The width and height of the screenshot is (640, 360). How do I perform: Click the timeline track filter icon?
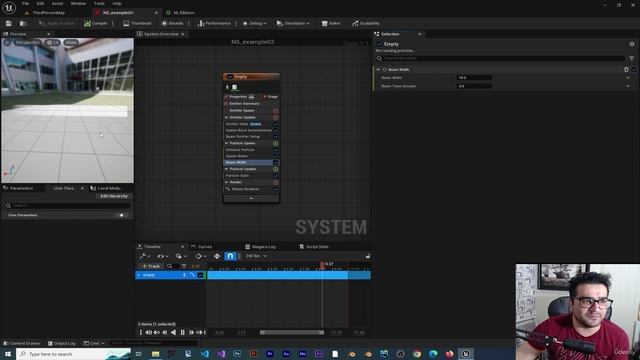point(184,266)
